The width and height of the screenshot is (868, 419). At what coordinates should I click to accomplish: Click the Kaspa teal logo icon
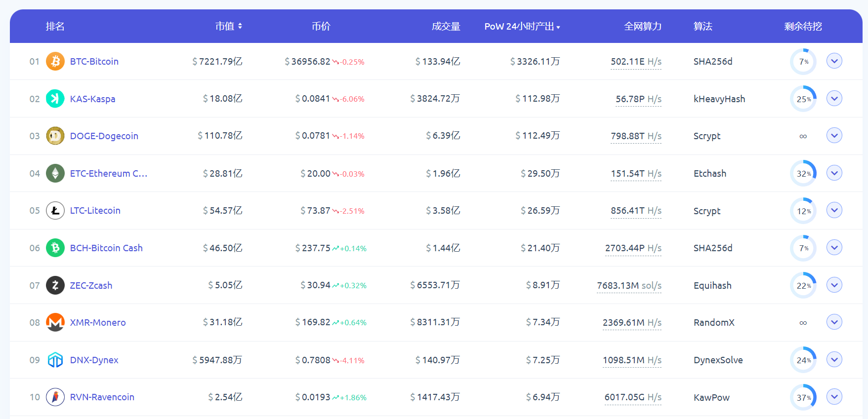click(55, 99)
